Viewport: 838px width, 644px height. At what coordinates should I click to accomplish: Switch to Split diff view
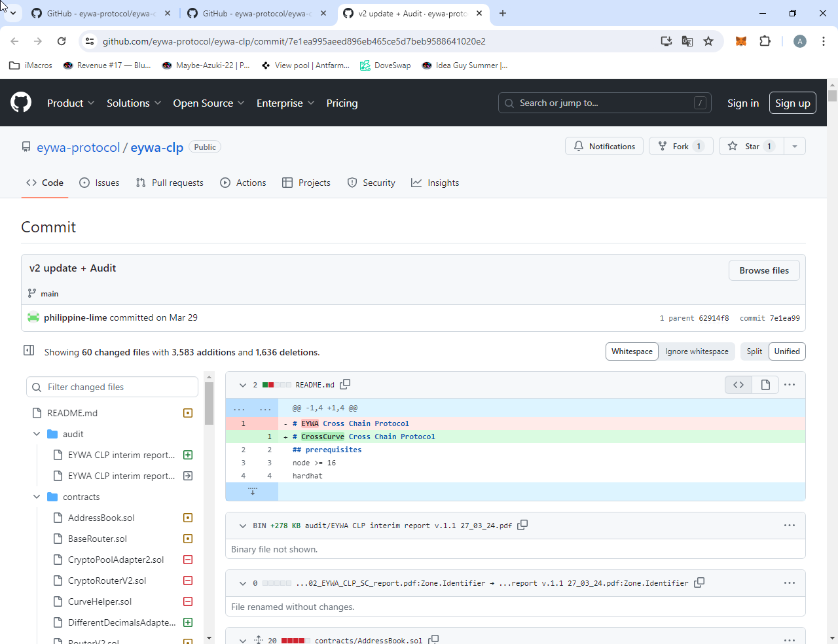coord(754,351)
